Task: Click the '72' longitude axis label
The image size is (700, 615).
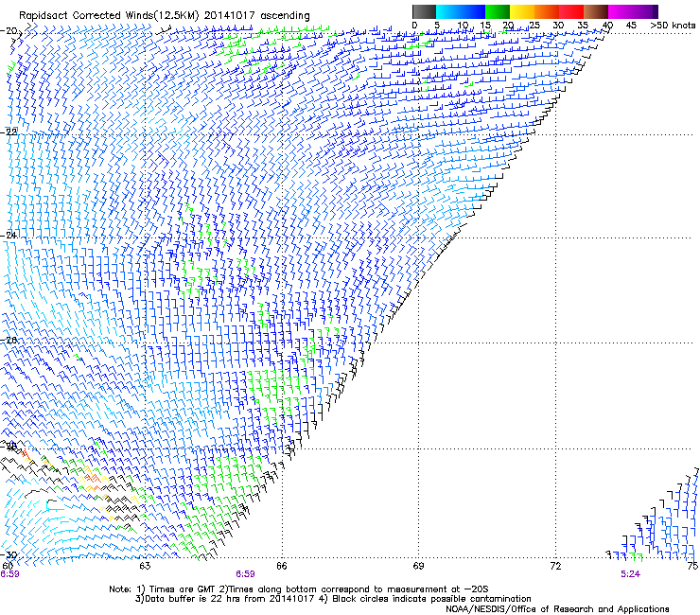Action: point(555,566)
